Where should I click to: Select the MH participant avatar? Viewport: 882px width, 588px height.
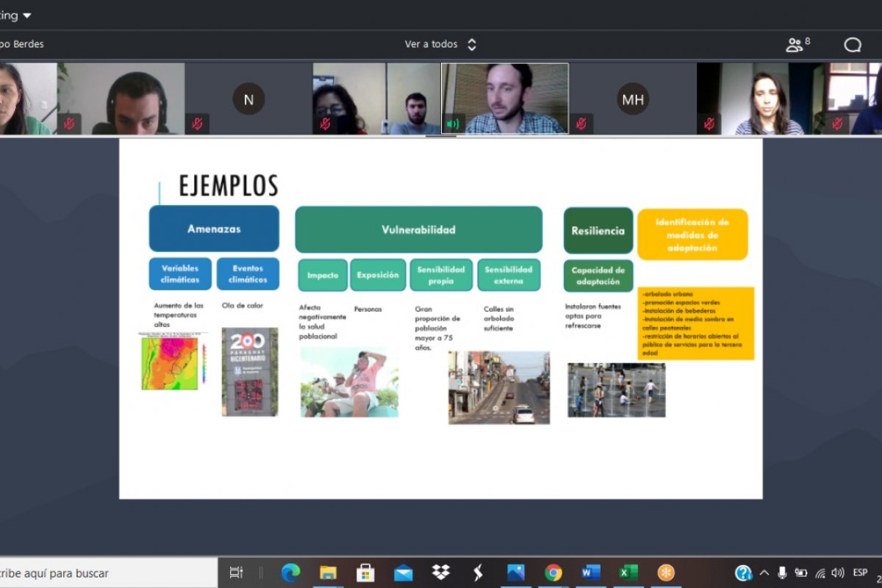pyautogui.click(x=632, y=99)
